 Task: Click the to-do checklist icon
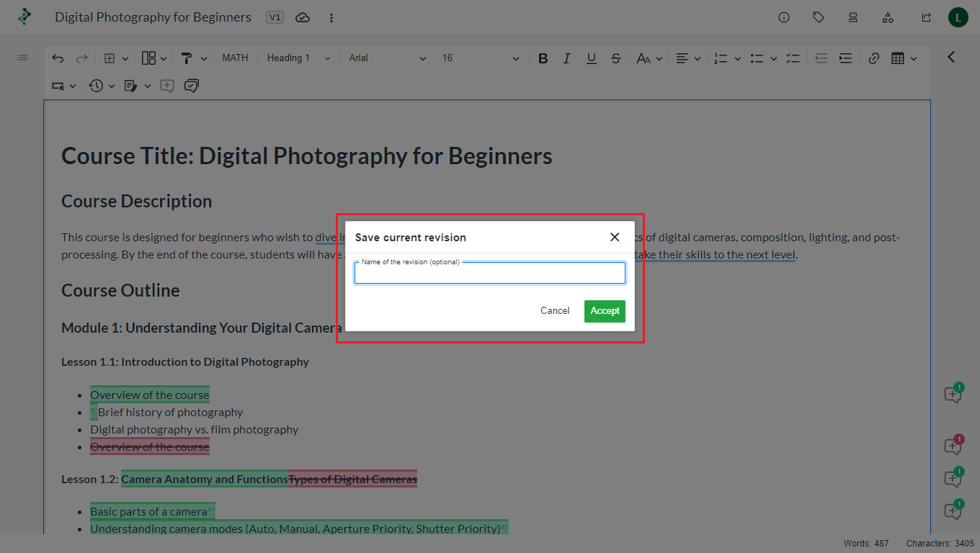(x=793, y=58)
